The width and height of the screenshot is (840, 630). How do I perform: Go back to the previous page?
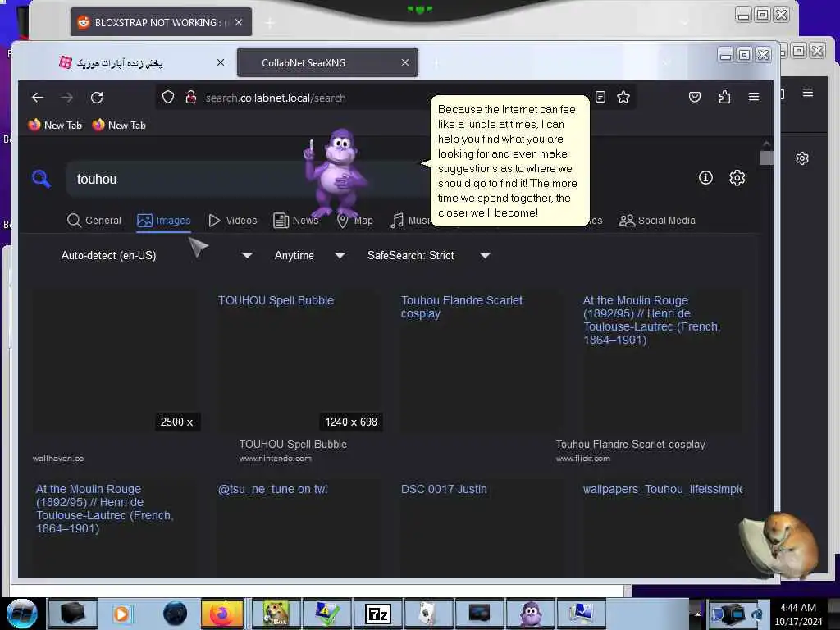tap(38, 98)
